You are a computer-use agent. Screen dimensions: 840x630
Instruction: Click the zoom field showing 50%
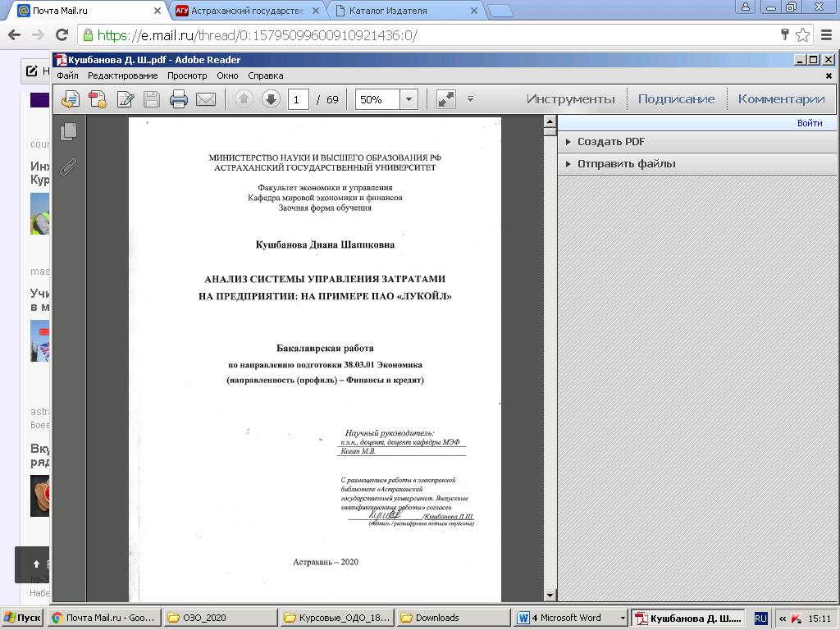click(x=377, y=99)
